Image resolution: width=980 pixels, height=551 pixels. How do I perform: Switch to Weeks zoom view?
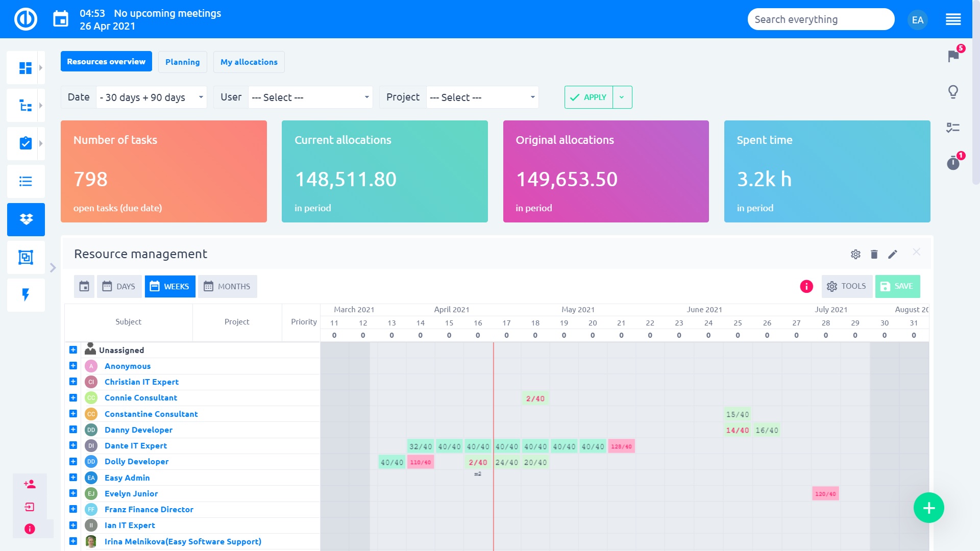[x=170, y=287]
